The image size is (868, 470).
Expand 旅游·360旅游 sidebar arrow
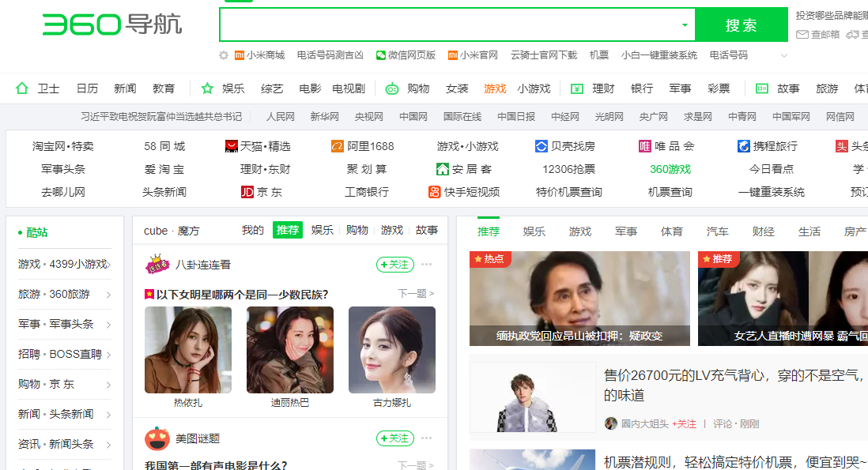coord(108,295)
